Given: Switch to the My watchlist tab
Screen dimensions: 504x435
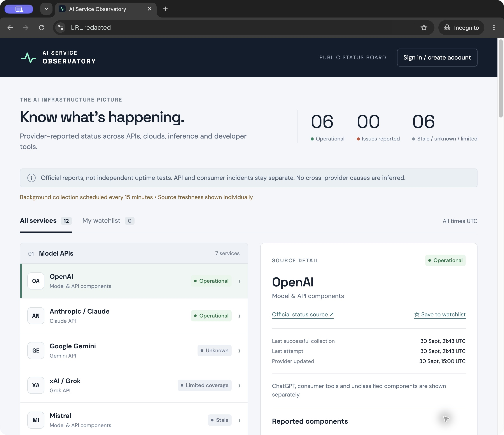Looking at the screenshot, I should coord(108,221).
